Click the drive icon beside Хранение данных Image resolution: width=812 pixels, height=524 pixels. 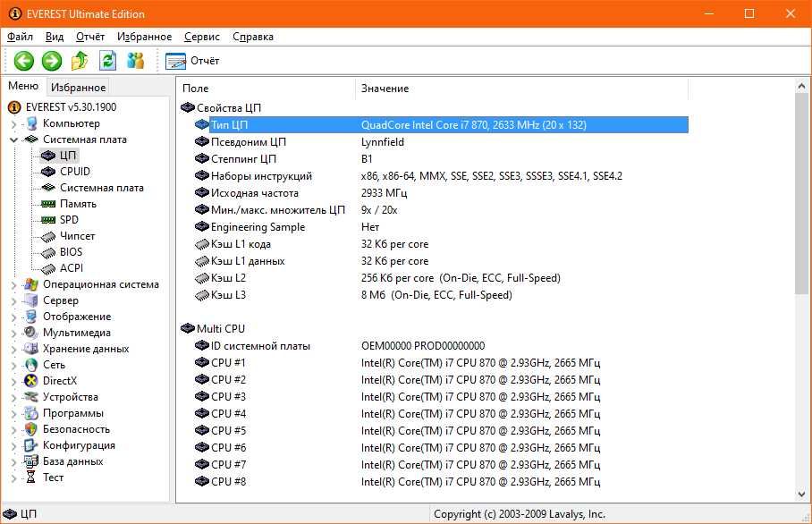(31, 349)
